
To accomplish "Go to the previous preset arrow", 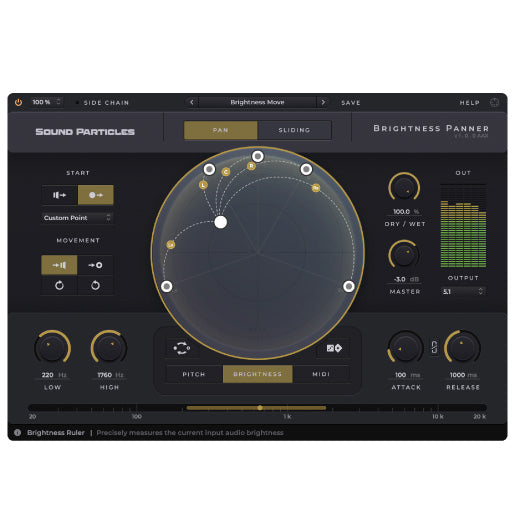I will [192, 102].
